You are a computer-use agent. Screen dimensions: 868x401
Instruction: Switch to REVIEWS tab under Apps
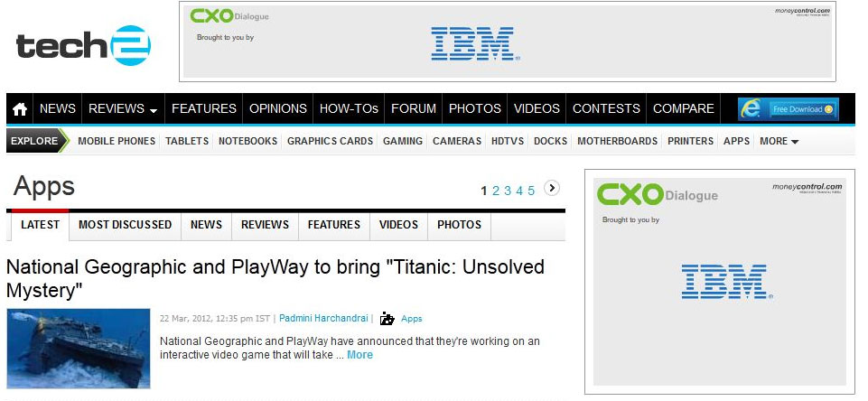pyautogui.click(x=266, y=225)
